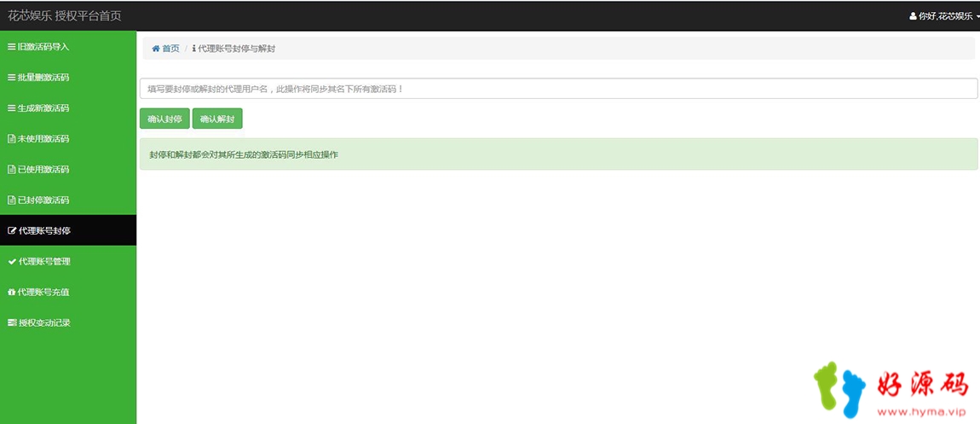
Task: Click the document icon beside 已封停激活码
Action: pyautogui.click(x=11, y=200)
